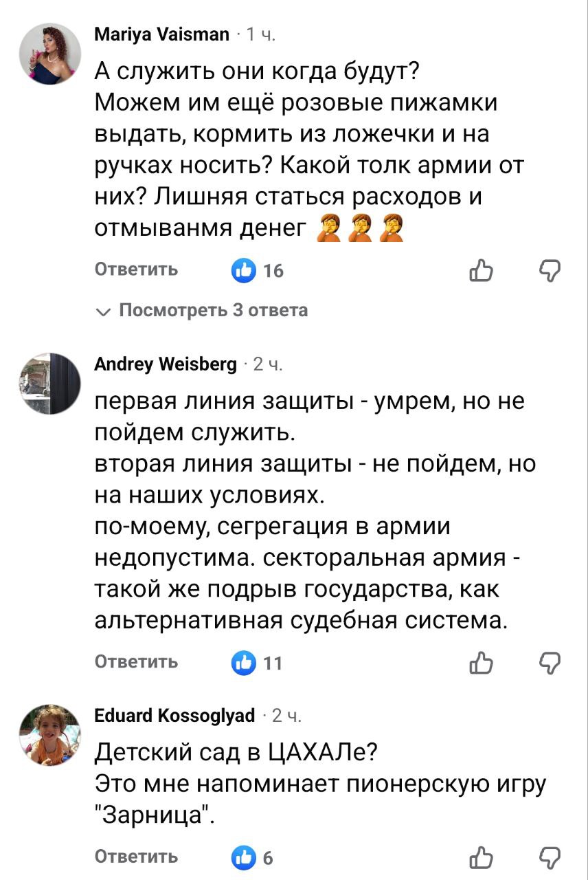Reply to Mariya Vaisman's comment
The image size is (588, 880).
136,269
